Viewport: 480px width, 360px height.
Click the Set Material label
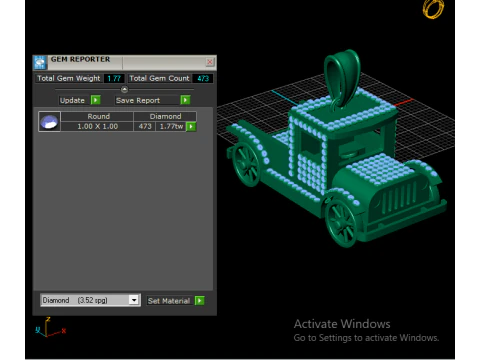[x=169, y=301]
